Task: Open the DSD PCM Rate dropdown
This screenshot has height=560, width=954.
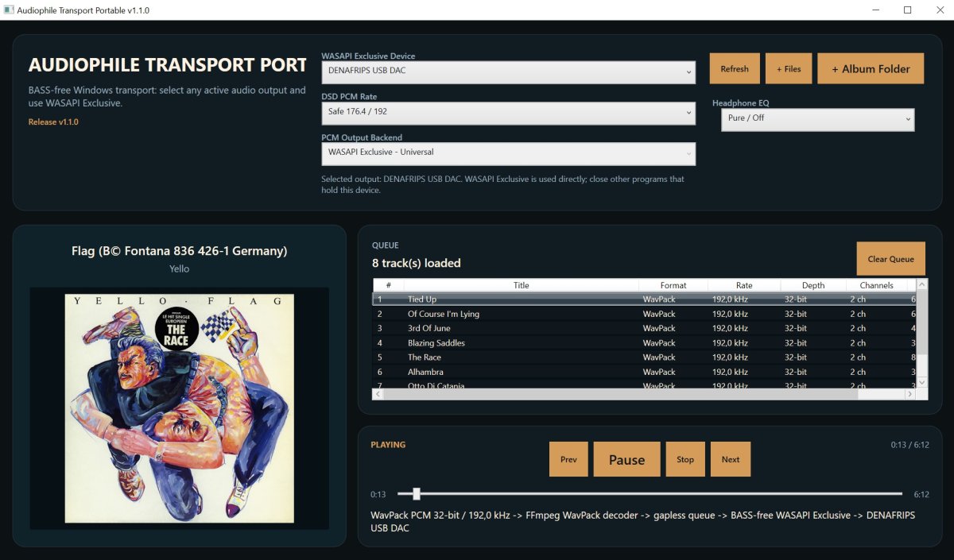Action: pyautogui.click(x=508, y=113)
